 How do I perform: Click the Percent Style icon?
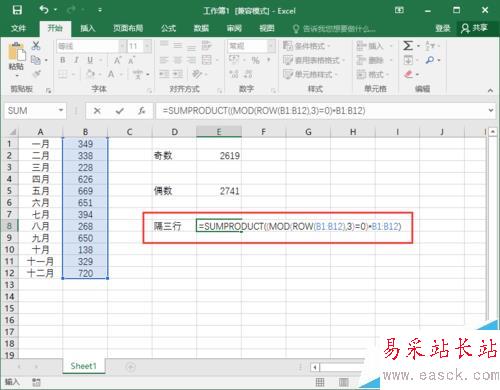tap(256, 60)
